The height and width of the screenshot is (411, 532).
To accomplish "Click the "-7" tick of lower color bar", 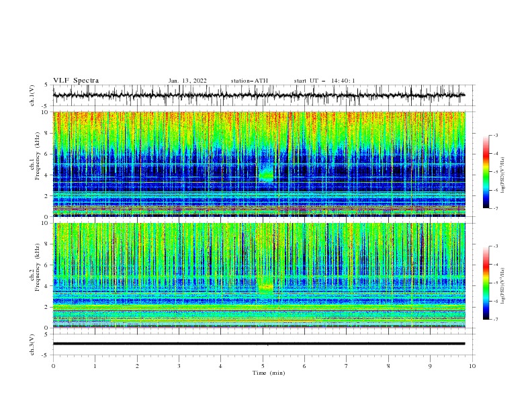I will pyautogui.click(x=495, y=320).
